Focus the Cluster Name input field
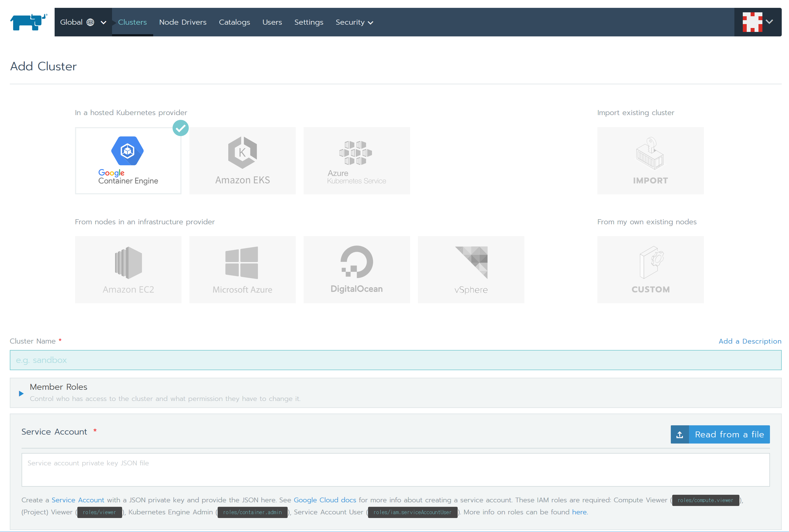The width and height of the screenshot is (789, 532). (395, 360)
